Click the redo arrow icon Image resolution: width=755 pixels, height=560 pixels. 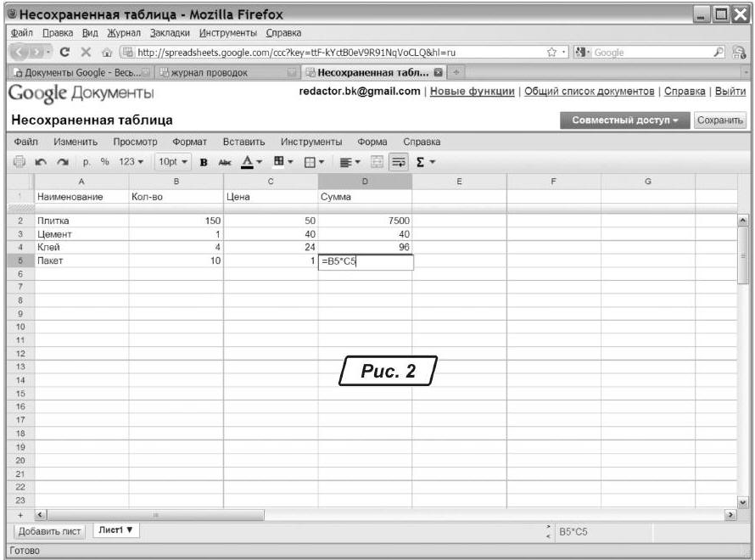click(59, 161)
